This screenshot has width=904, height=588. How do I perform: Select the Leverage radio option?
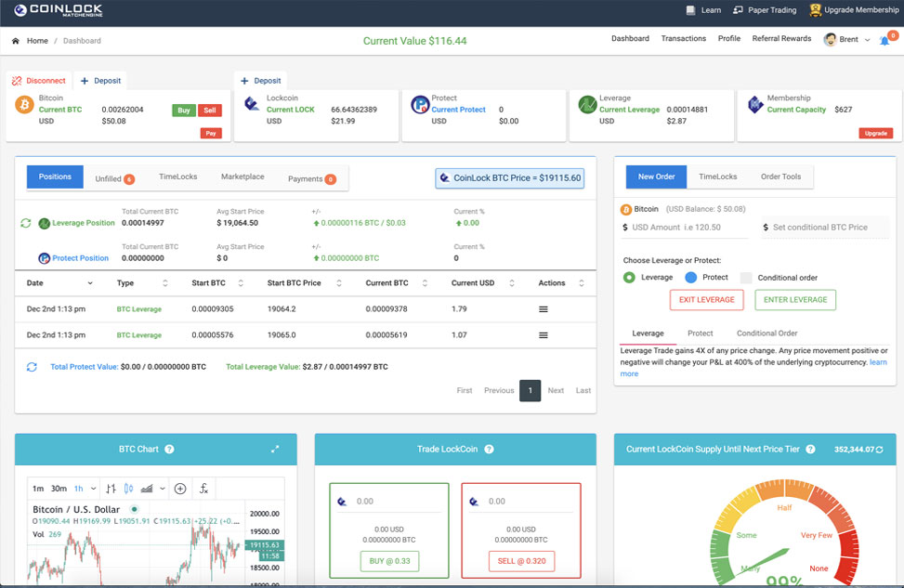point(629,278)
